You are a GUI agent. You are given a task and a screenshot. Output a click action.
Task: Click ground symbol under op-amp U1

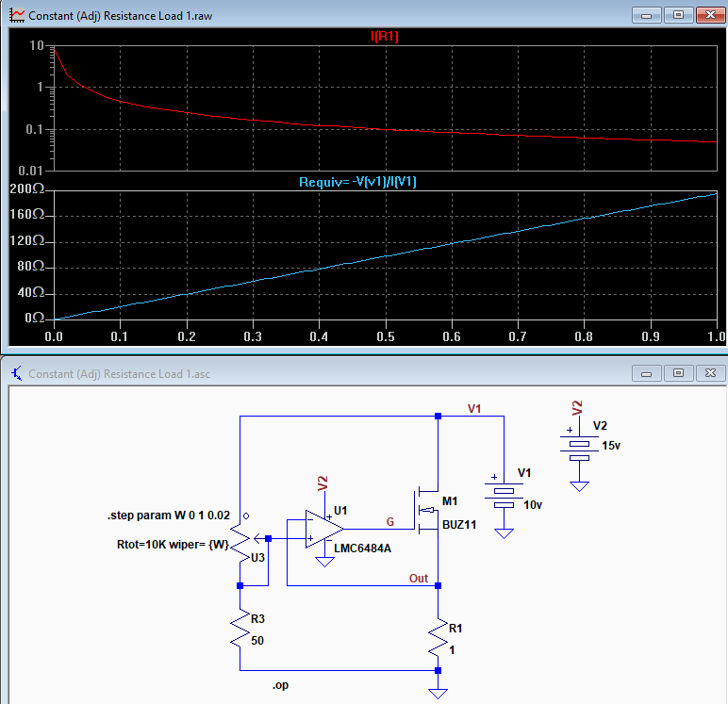point(324,562)
